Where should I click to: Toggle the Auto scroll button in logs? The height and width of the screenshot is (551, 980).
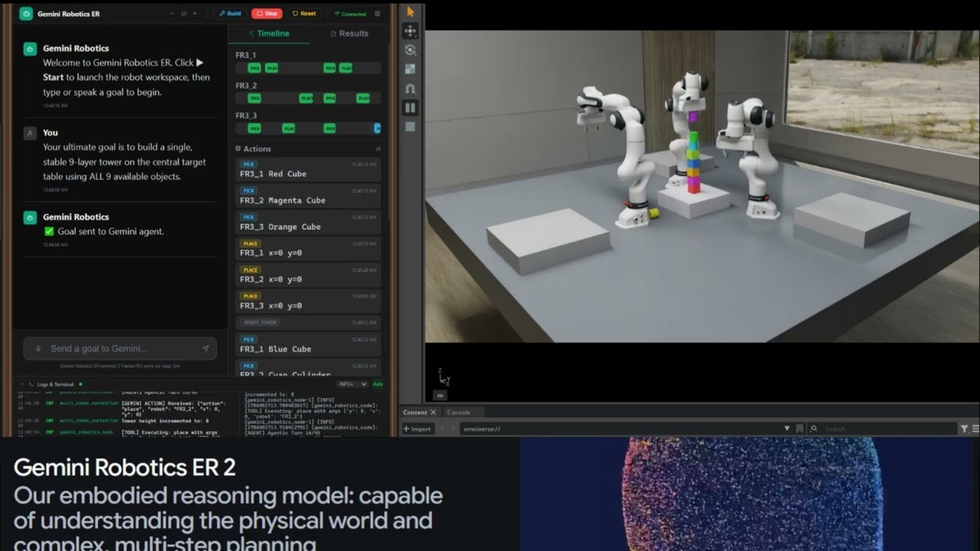tap(377, 384)
